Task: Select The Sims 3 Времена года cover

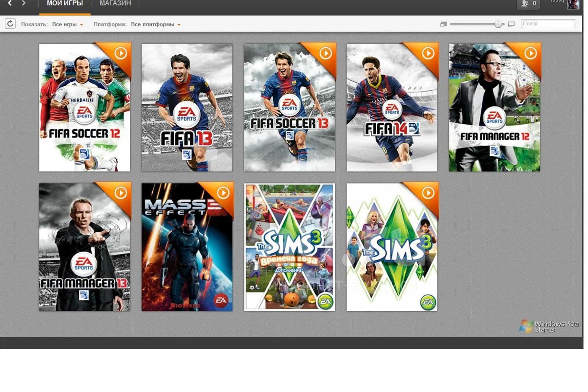Action: (289, 247)
